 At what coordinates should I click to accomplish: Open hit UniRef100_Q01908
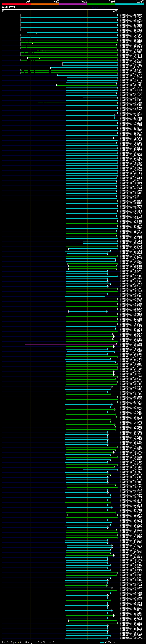[131, 37]
